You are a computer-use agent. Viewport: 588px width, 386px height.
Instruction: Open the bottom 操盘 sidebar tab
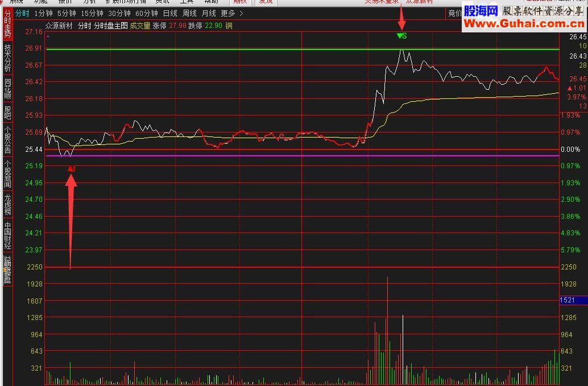[7, 270]
